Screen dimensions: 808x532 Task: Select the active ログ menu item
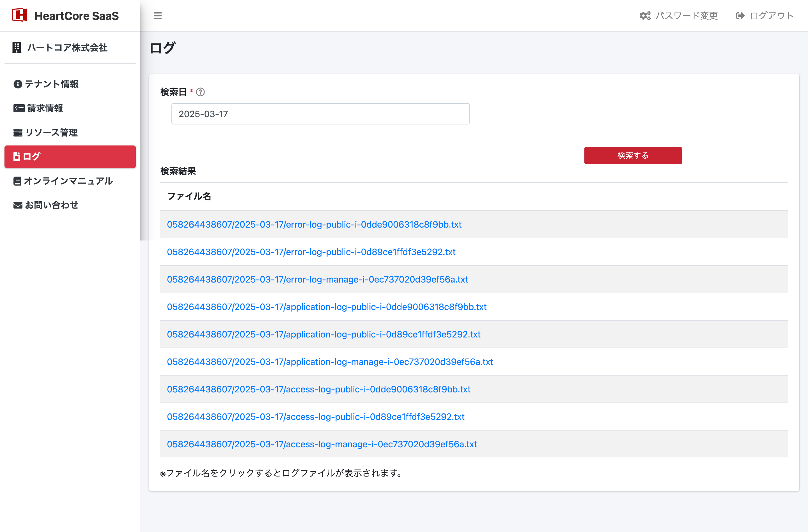click(x=70, y=156)
